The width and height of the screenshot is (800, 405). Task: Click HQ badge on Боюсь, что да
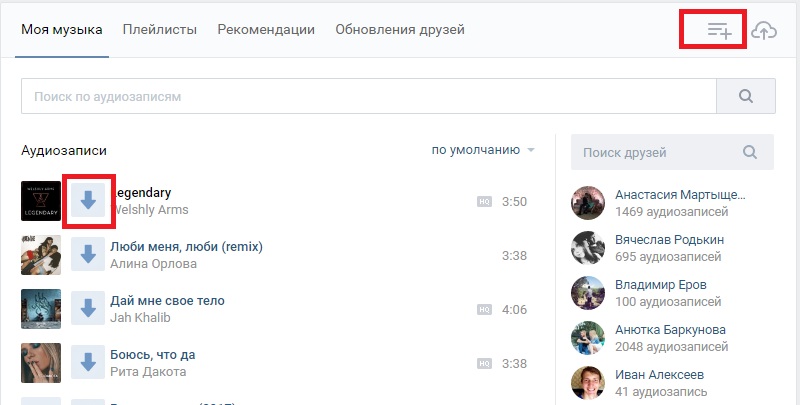tap(484, 364)
